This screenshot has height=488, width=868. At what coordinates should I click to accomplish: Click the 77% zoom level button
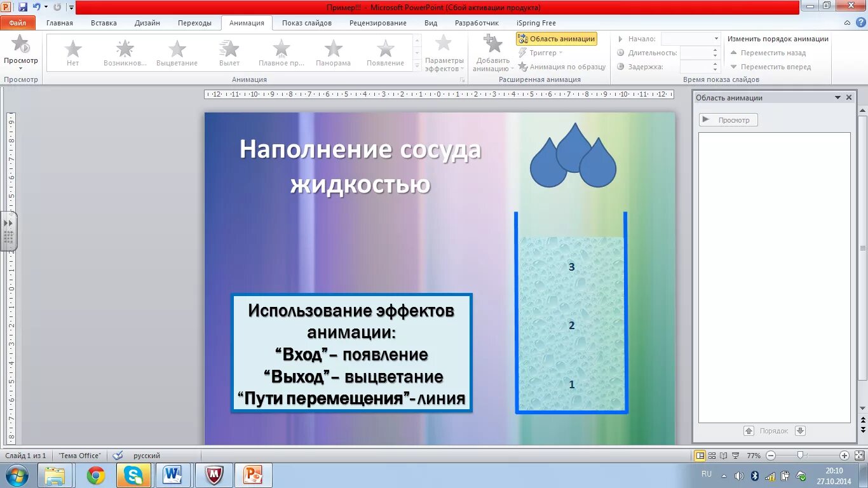coord(753,456)
